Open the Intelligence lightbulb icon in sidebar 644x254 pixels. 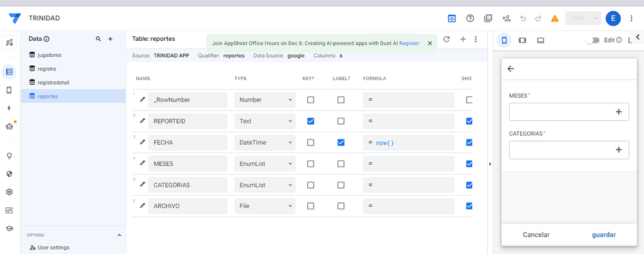[x=9, y=156]
